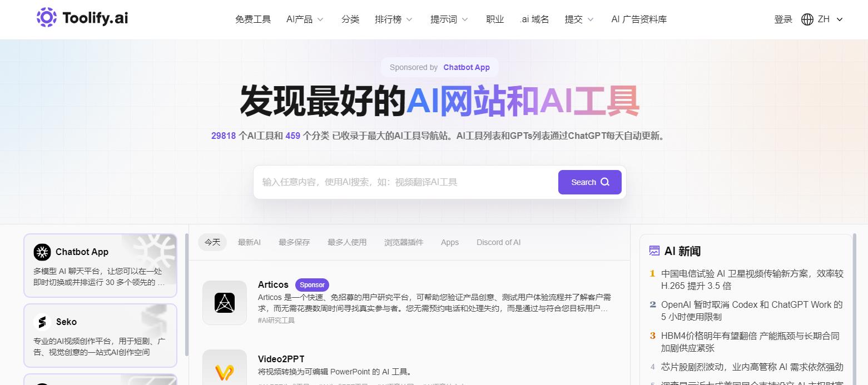
Task: Click the Chatbot App snowflake icon
Action: point(42,252)
